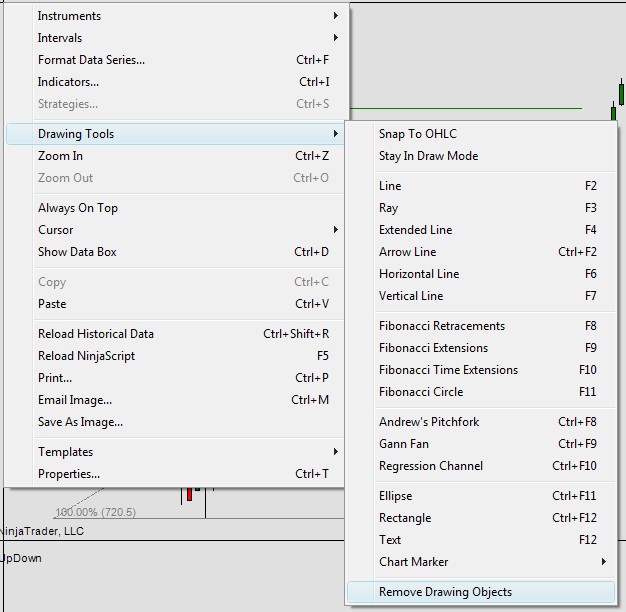Select the Horizontal Line tool
The image size is (626, 612).
pos(481,273)
